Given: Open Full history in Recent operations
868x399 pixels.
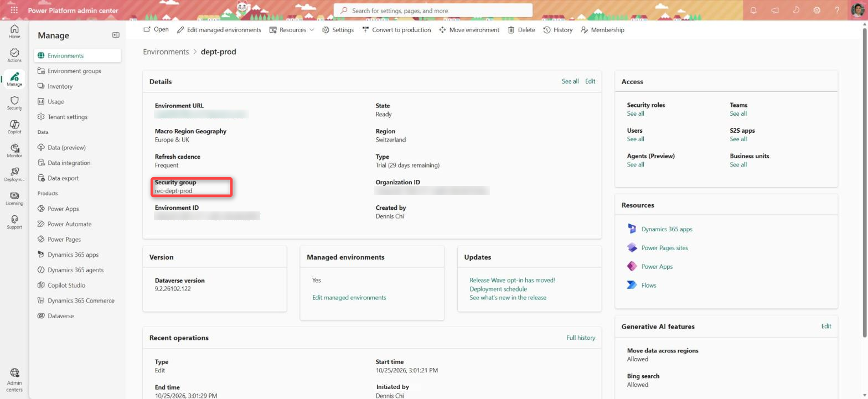Looking at the screenshot, I should pos(581,338).
